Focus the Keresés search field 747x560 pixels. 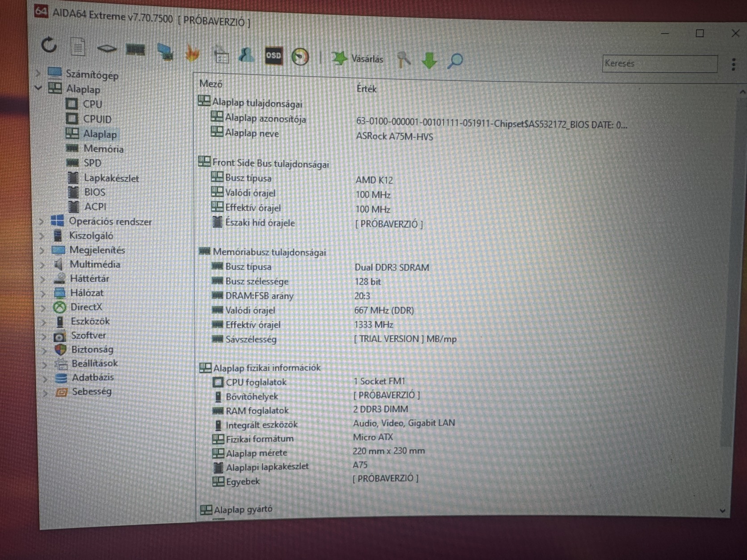tap(659, 63)
